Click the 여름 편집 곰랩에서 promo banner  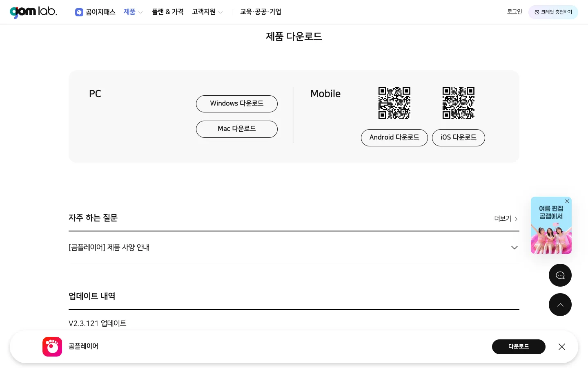(551, 225)
